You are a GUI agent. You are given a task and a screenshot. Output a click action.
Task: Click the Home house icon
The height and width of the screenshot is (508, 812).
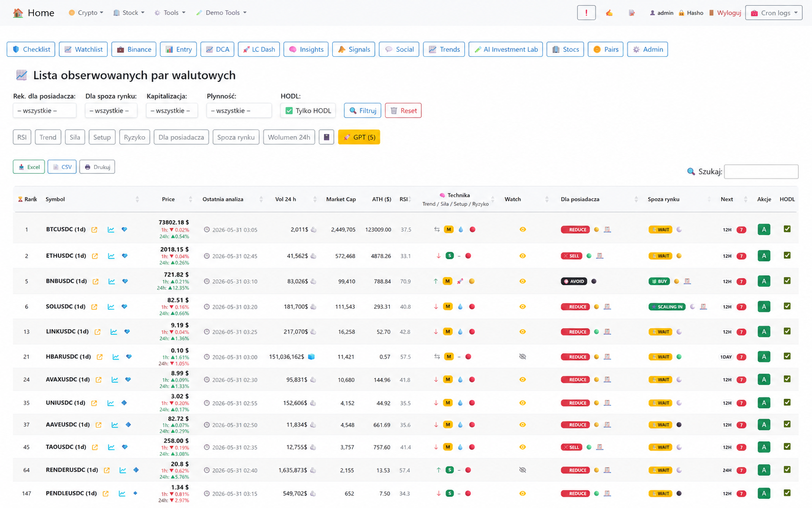(18, 13)
